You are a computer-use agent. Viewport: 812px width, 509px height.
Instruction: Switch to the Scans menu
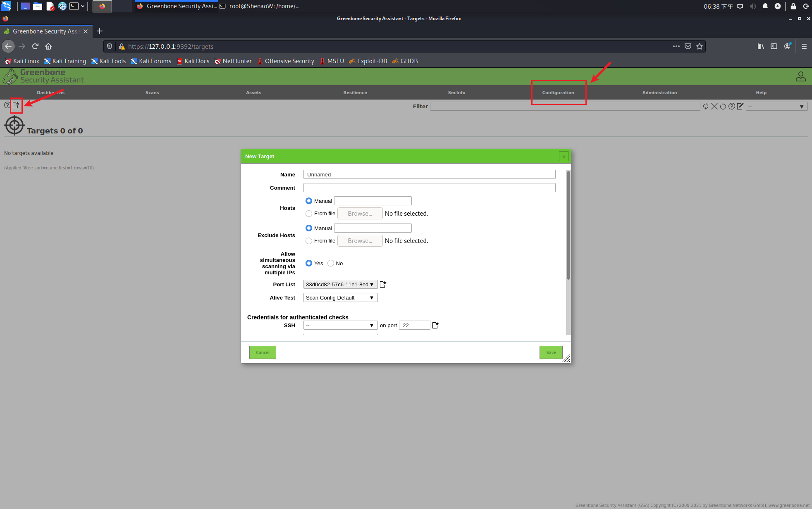click(x=152, y=93)
